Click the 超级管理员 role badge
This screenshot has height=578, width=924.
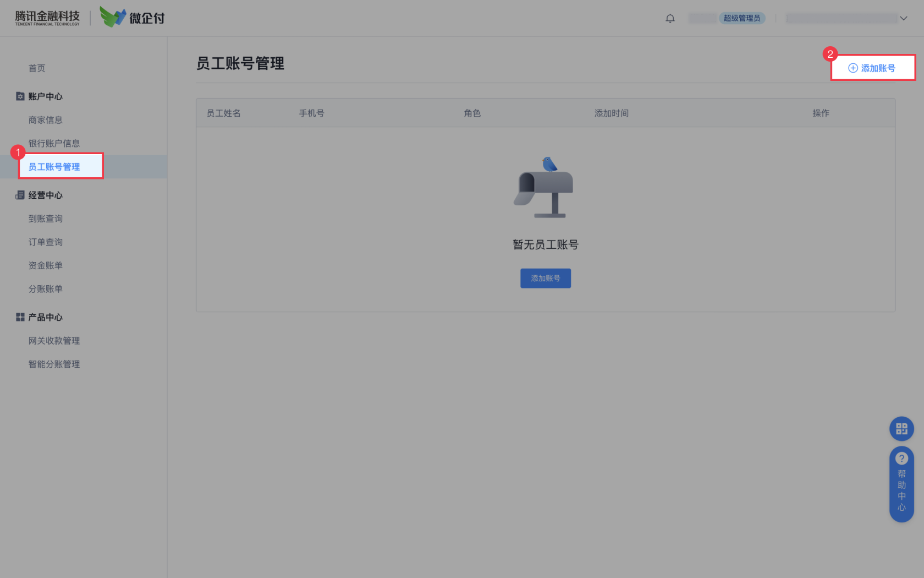point(742,18)
